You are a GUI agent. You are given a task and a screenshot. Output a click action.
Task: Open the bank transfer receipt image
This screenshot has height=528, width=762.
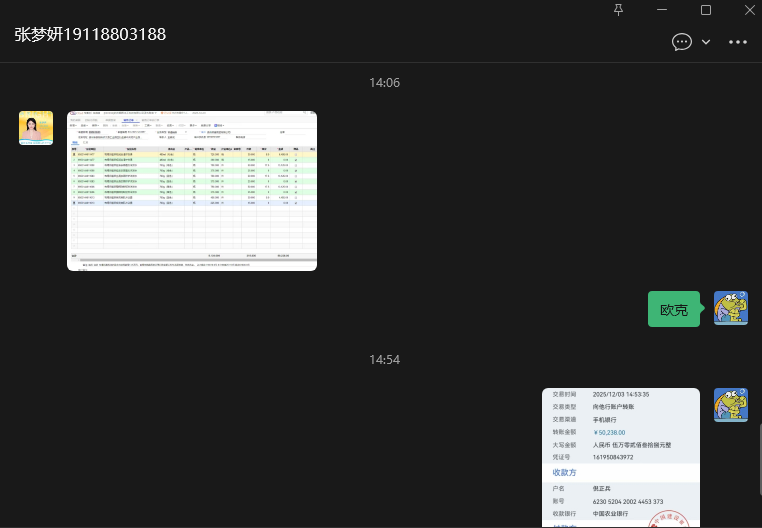[621, 457]
